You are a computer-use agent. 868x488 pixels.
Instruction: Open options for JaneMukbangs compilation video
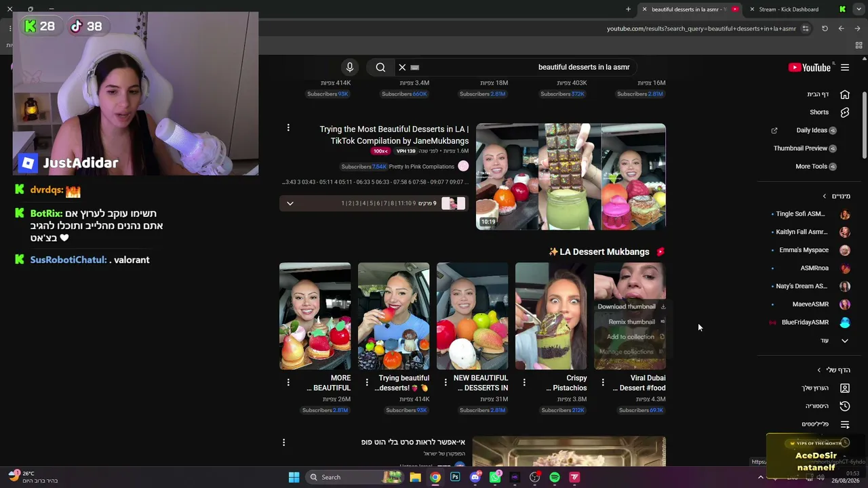coord(288,128)
